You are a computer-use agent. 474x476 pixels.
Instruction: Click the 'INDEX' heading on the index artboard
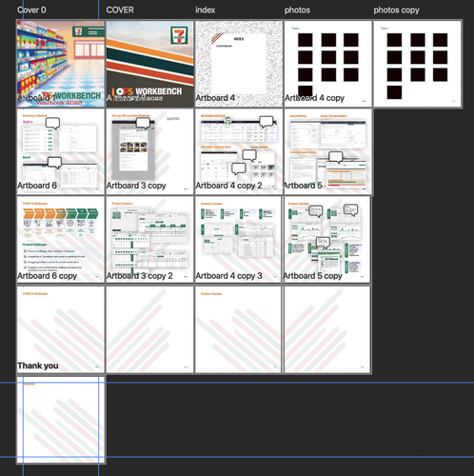coord(239,39)
